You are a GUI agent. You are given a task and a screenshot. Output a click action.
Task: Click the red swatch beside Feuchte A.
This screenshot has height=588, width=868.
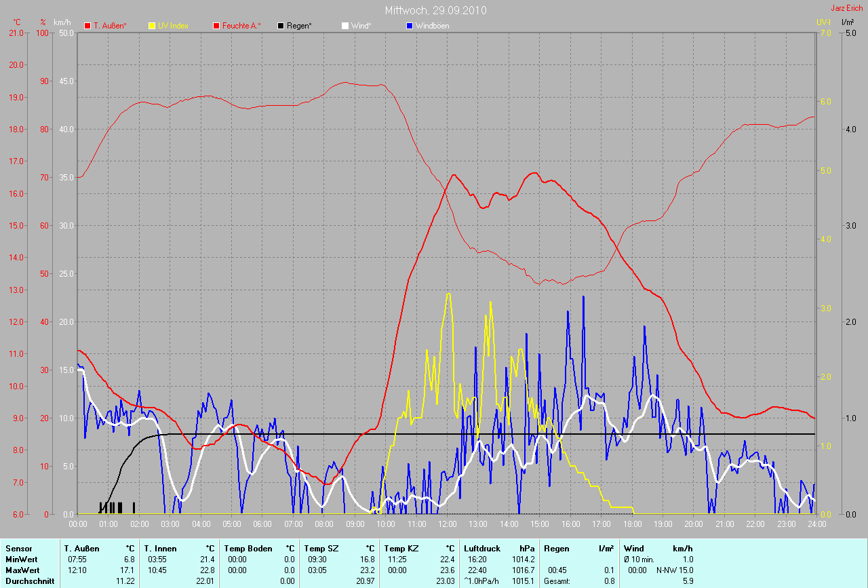(x=217, y=26)
